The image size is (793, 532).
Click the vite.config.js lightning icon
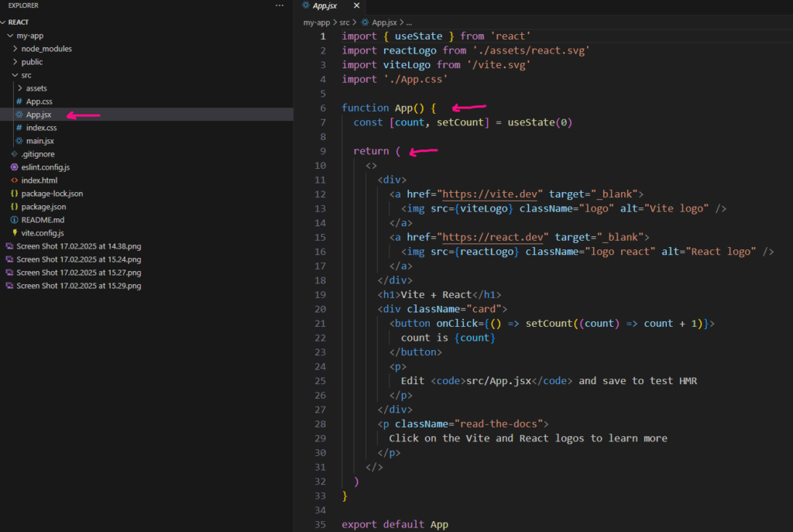click(x=15, y=233)
